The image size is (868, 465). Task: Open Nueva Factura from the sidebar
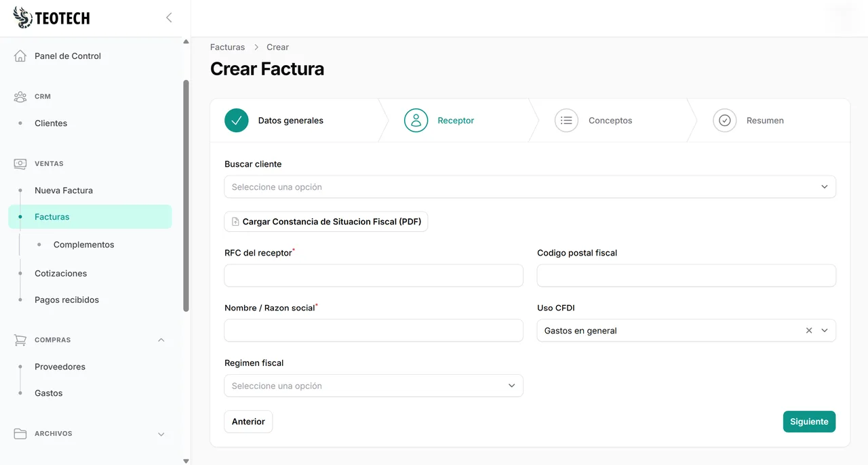coord(64,190)
